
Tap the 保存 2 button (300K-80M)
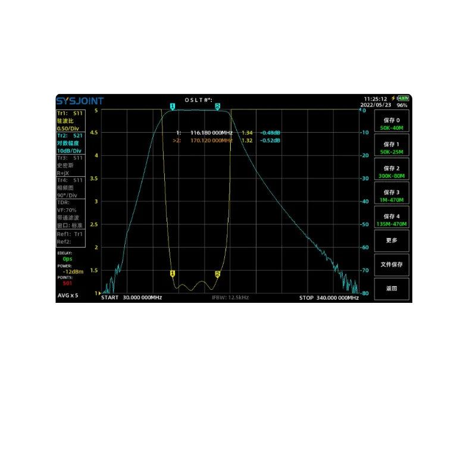[x=392, y=169]
